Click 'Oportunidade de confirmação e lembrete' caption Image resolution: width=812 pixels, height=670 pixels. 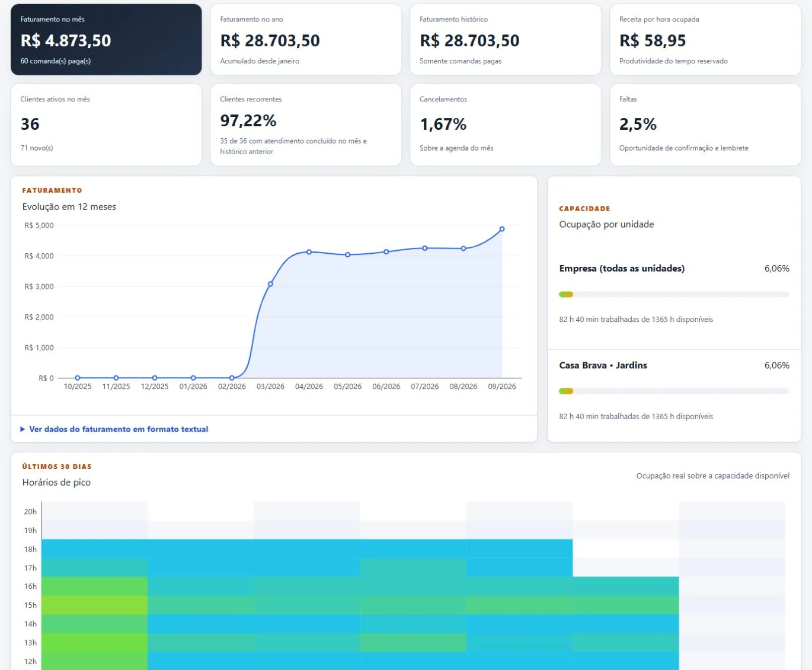(684, 148)
